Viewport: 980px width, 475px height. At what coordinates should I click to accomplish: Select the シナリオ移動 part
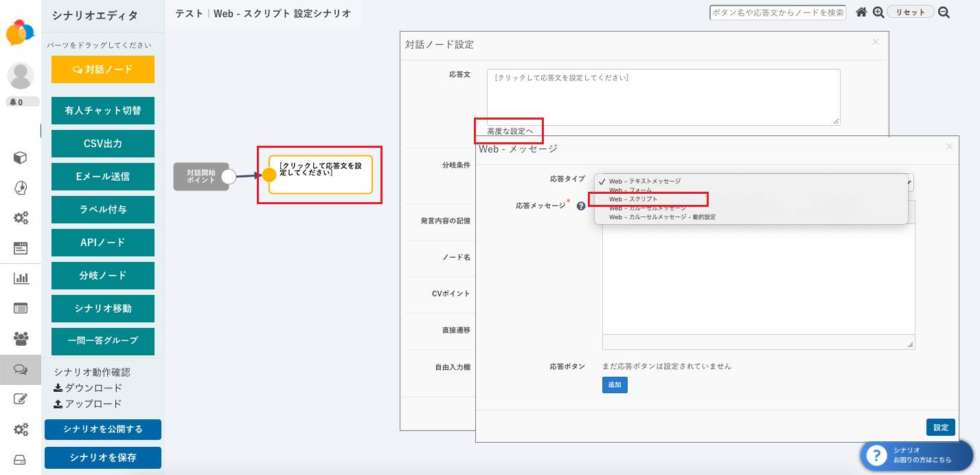point(103,309)
